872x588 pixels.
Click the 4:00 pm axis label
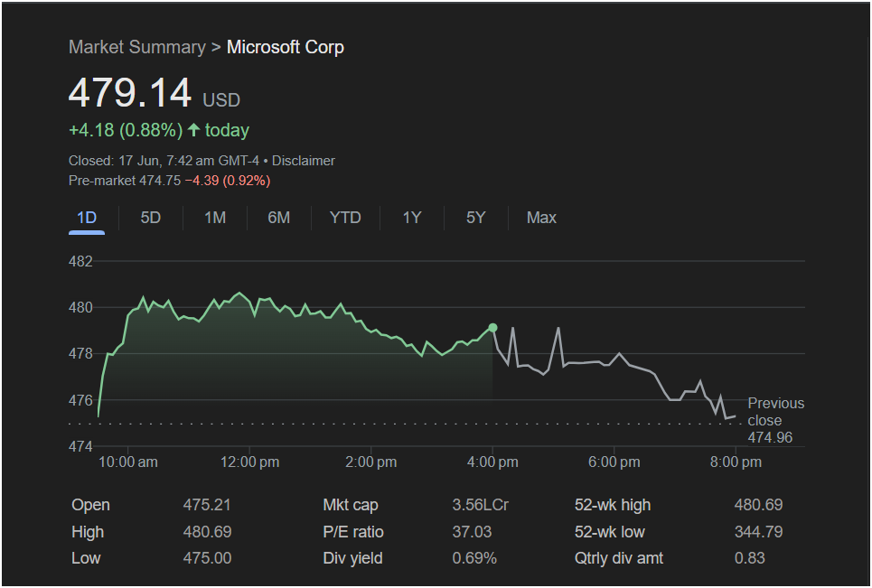492,462
